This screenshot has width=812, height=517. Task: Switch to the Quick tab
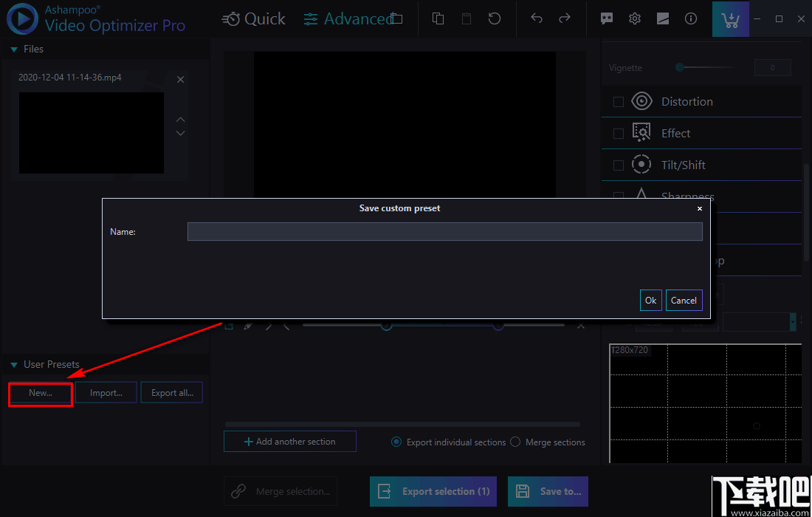pos(254,18)
